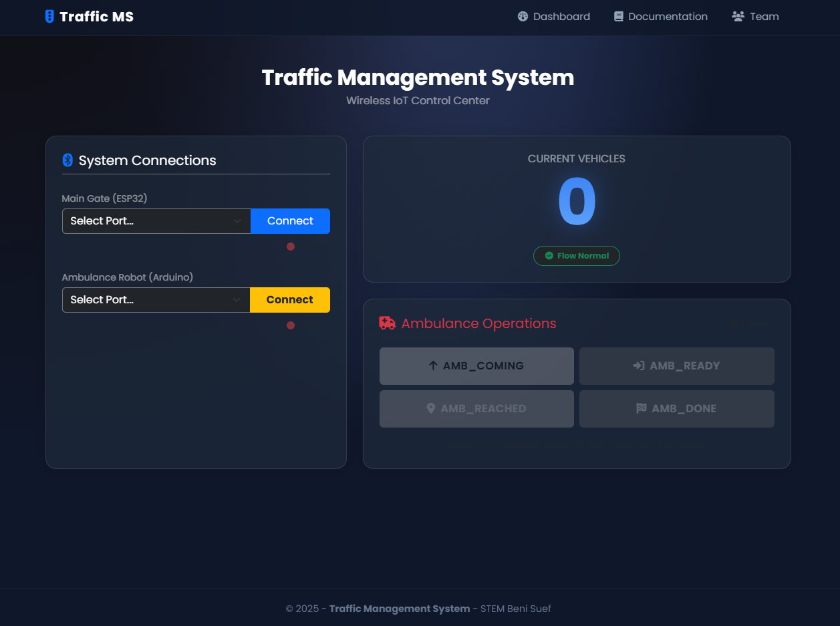The height and width of the screenshot is (626, 840).
Task: Click the globe icon next to Dashboard
Action: tap(523, 16)
